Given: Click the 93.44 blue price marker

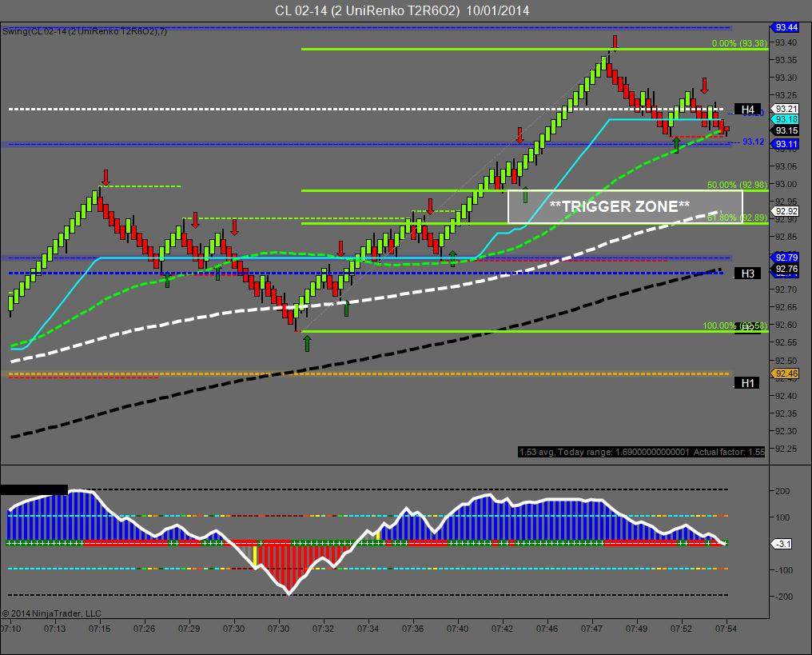Looking at the screenshot, I should coord(786,27).
